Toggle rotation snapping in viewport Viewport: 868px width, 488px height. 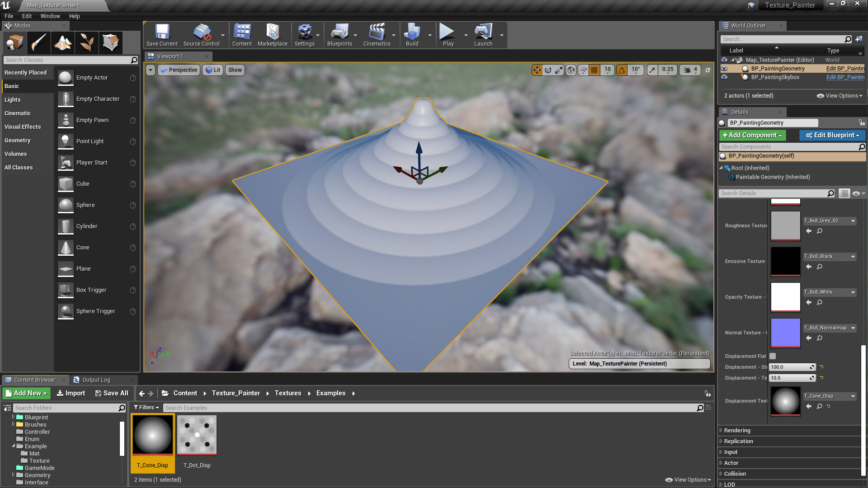tap(622, 70)
